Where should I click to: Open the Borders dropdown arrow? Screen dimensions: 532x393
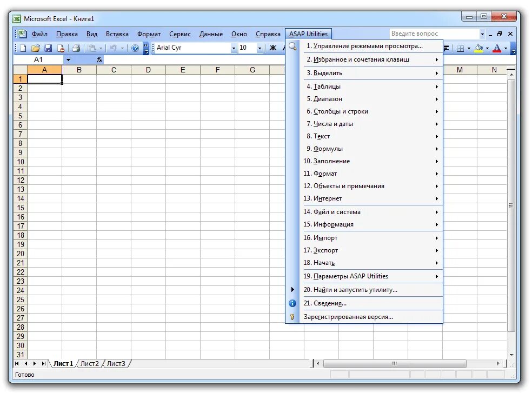[x=469, y=49]
